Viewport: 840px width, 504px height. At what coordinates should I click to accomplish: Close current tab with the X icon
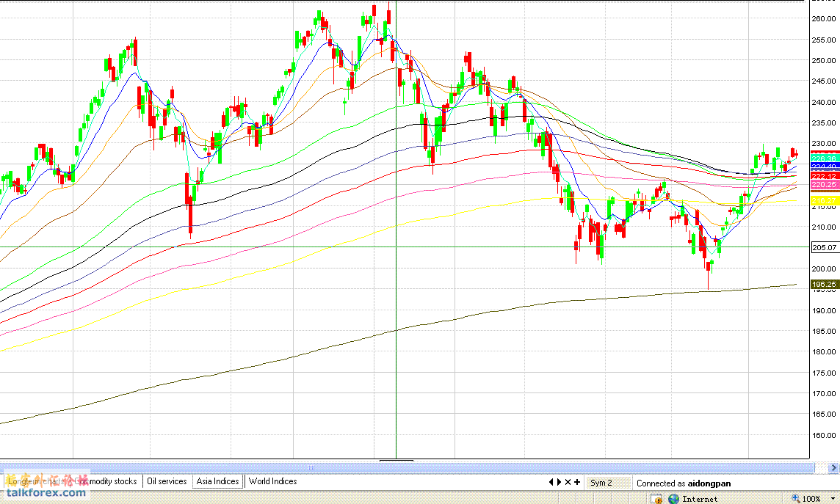[568, 482]
